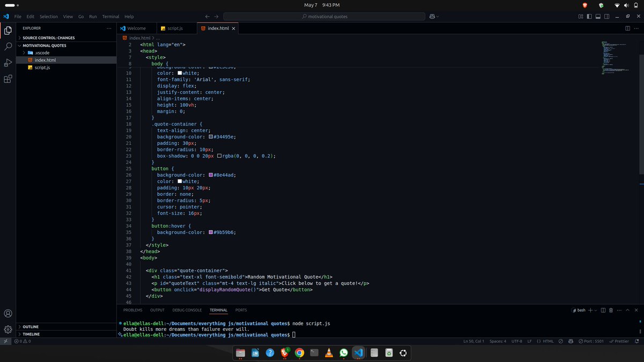The width and height of the screenshot is (644, 362).
Task: Click the Explorer panel more actions ellipsis
Action: tap(109, 28)
